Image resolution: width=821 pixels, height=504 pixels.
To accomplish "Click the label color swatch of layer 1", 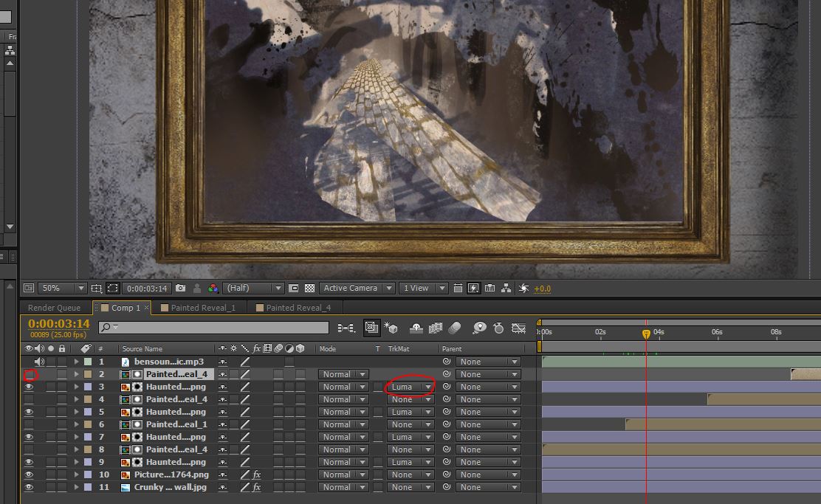I will (88, 362).
